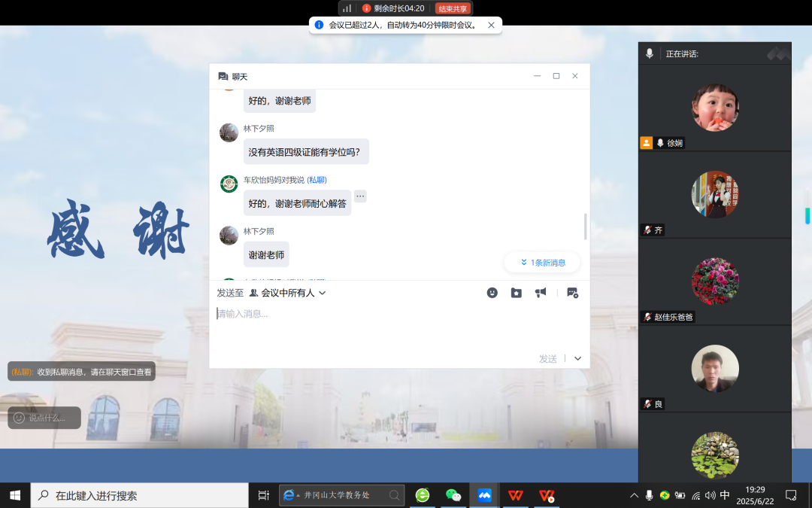812x508 pixels.
Task: Click the send file folder icon
Action: [516, 293]
